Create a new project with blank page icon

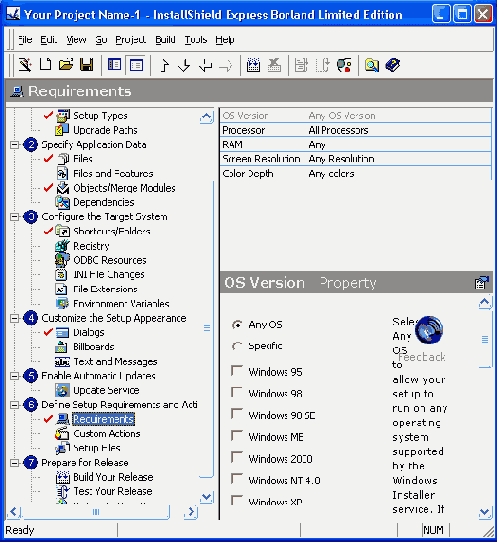pyautogui.click(x=45, y=65)
